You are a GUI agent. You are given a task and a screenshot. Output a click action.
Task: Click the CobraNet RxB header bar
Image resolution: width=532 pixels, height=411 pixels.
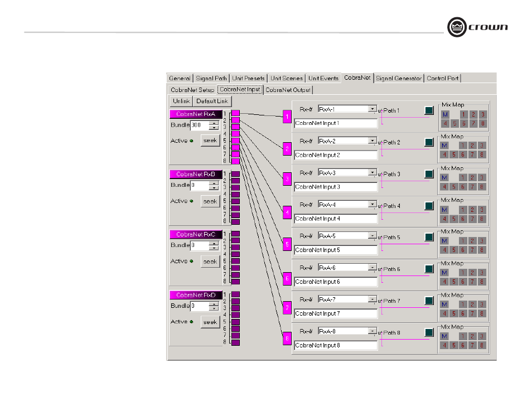196,174
